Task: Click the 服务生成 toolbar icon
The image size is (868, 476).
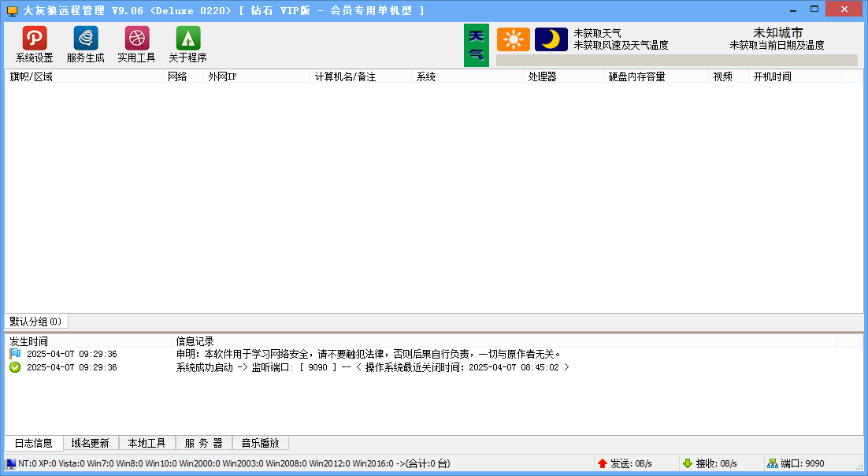Action: click(x=86, y=39)
